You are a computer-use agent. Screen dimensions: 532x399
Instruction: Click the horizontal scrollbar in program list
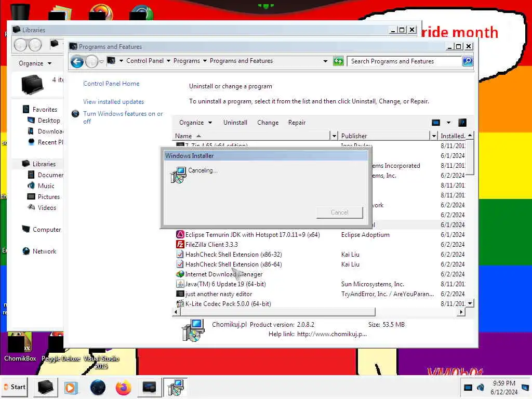pos(277,312)
